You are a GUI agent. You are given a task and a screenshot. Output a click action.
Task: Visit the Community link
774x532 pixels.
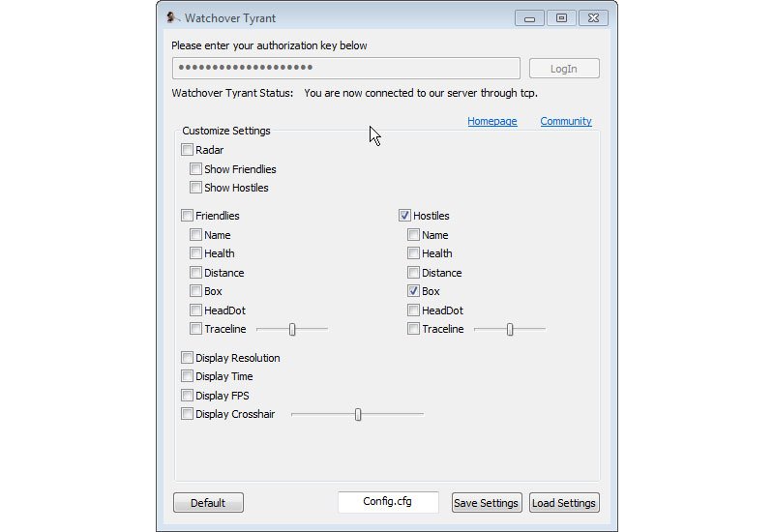tap(566, 121)
